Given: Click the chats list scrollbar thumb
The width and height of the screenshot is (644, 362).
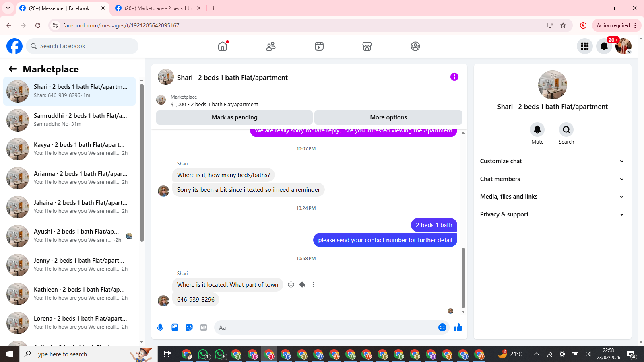Looking at the screenshot, I should 142,163.
